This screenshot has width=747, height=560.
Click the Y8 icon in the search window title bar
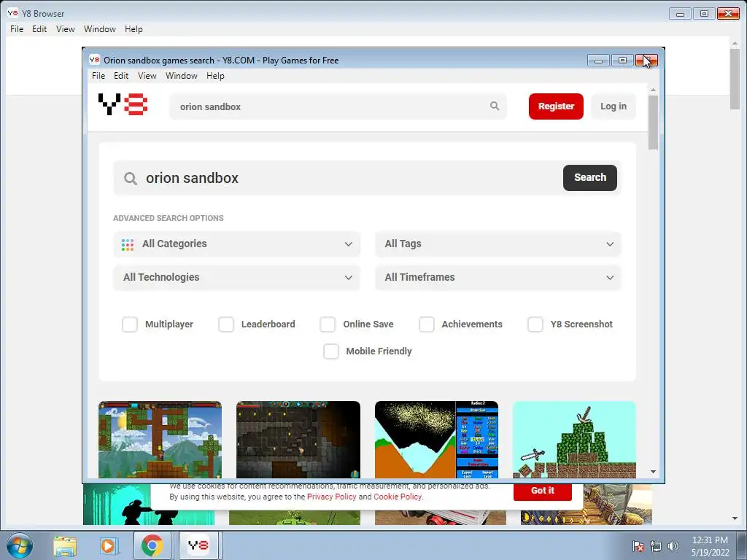coord(94,60)
